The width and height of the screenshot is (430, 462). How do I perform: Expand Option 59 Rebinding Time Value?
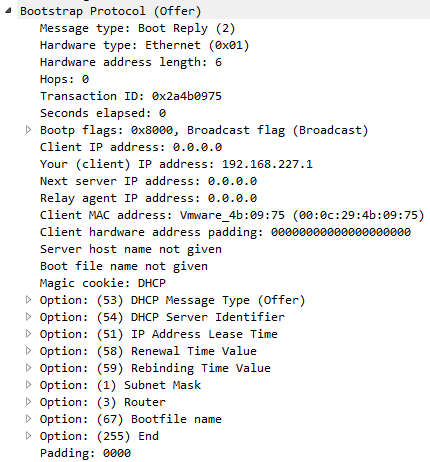[x=29, y=368]
